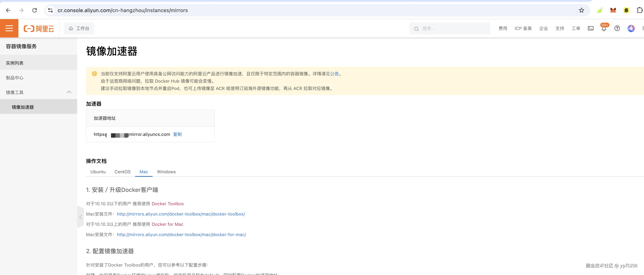This screenshot has height=275, width=644.
Task: Open 实例列表 in the sidebar
Action: (15, 63)
